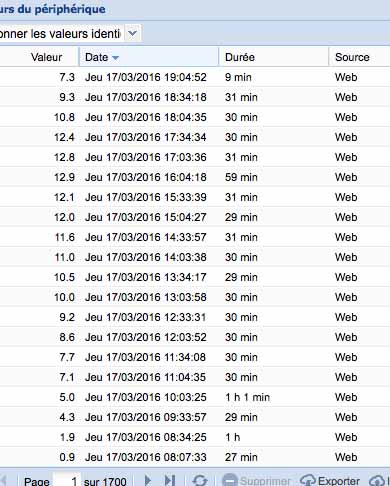The height and width of the screenshot is (486, 390).
Task: Click the Supprimer delete button
Action: click(x=256, y=480)
